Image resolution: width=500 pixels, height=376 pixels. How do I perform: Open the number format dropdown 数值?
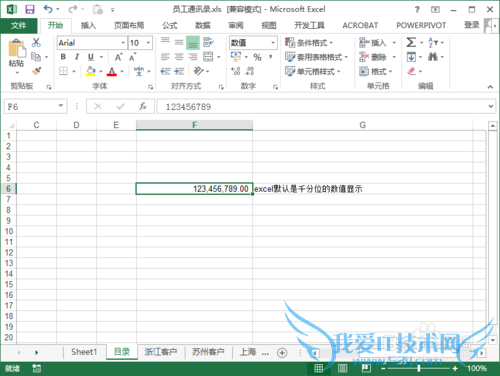(x=273, y=43)
